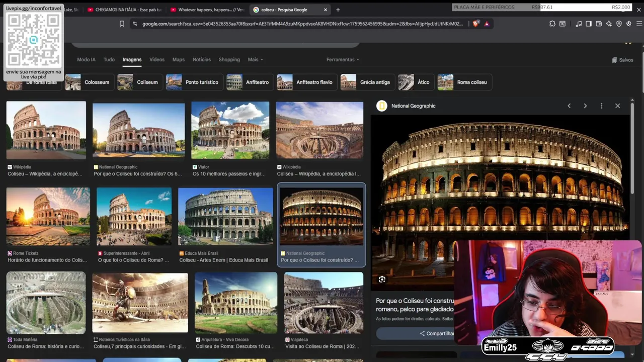Open the Brave Wallet icon
The height and width of the screenshot is (362, 644).
pyautogui.click(x=599, y=24)
